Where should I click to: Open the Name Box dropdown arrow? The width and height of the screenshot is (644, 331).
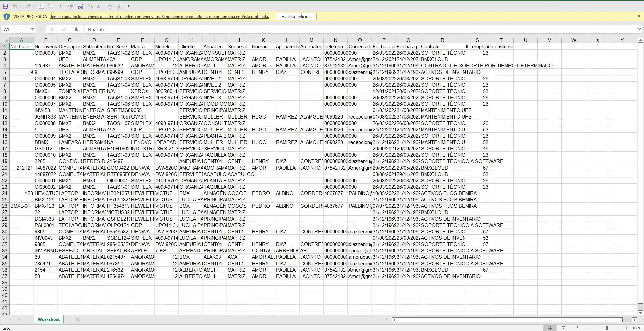click(32, 29)
